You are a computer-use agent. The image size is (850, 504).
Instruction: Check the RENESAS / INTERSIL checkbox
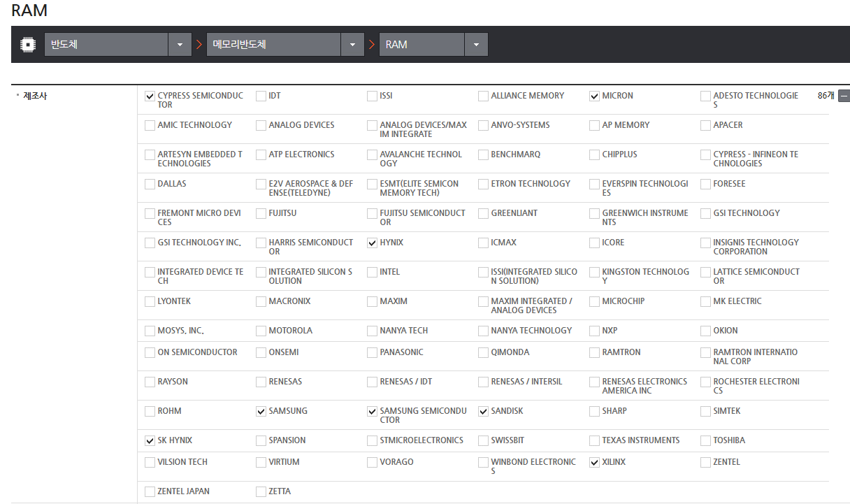point(483,382)
